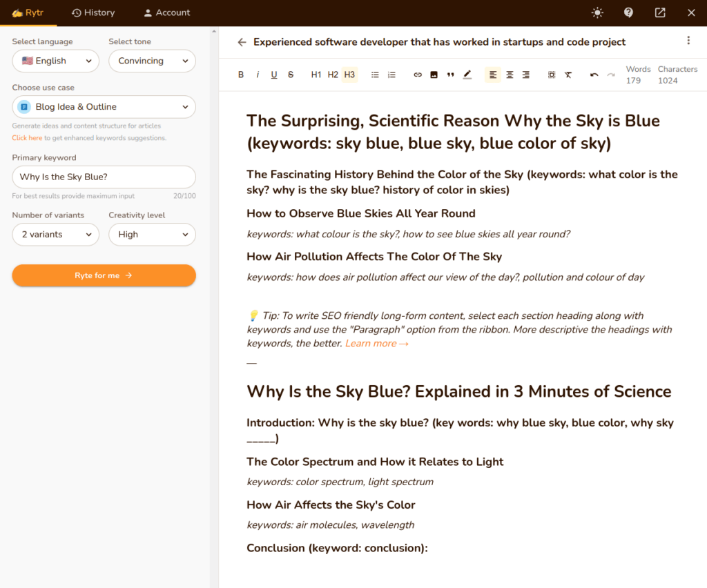707x588 pixels.
Task: Open the Select tone dropdown
Action: coord(152,61)
